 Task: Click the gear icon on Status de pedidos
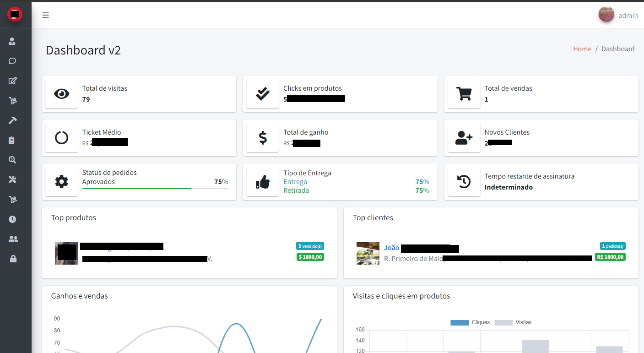[62, 182]
